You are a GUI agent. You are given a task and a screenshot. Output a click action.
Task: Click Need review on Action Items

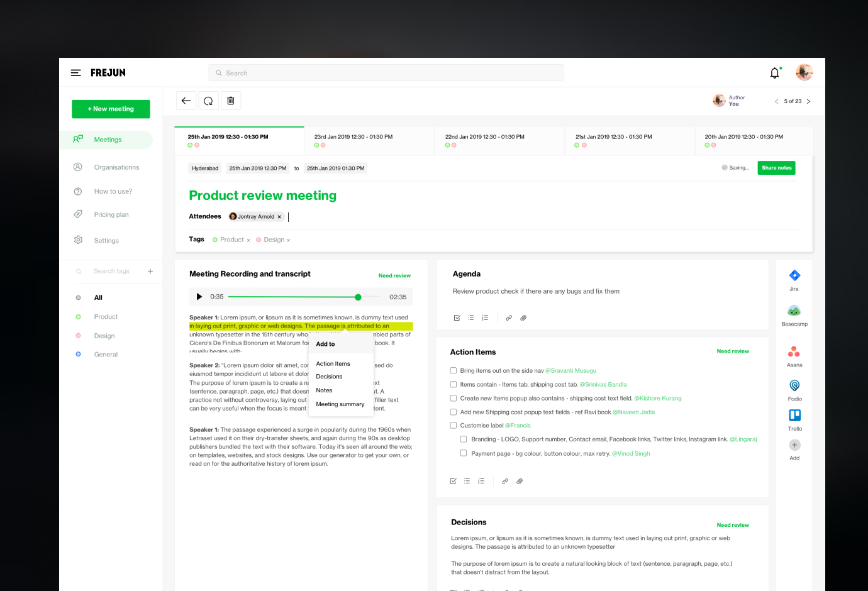pyautogui.click(x=733, y=351)
